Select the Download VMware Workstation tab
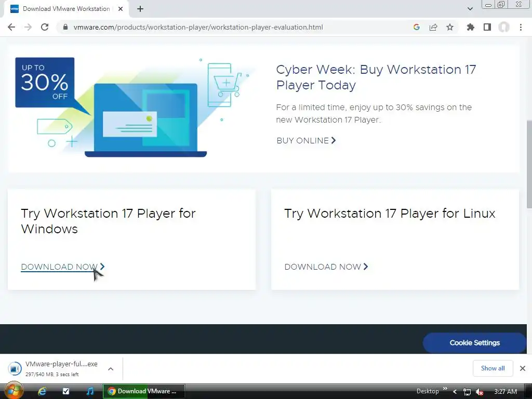Viewport: 532px width, 399px height. [x=66, y=9]
